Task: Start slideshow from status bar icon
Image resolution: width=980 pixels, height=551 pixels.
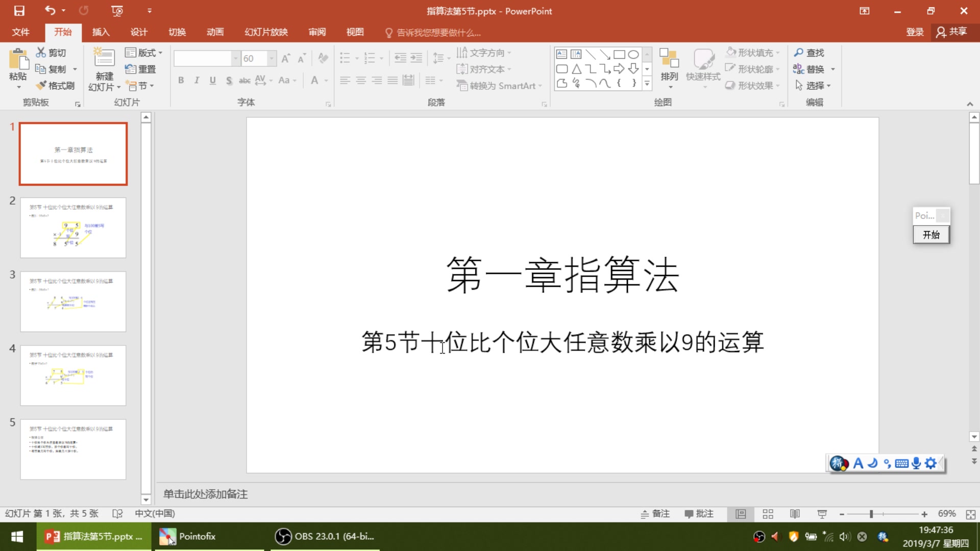Action: click(x=822, y=514)
